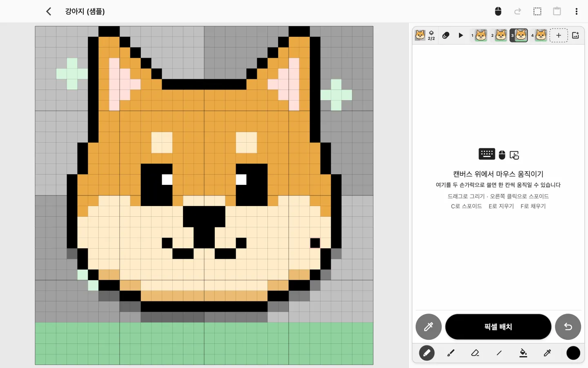Click the 픽셀 배치 button
The image size is (588, 368).
(x=498, y=327)
